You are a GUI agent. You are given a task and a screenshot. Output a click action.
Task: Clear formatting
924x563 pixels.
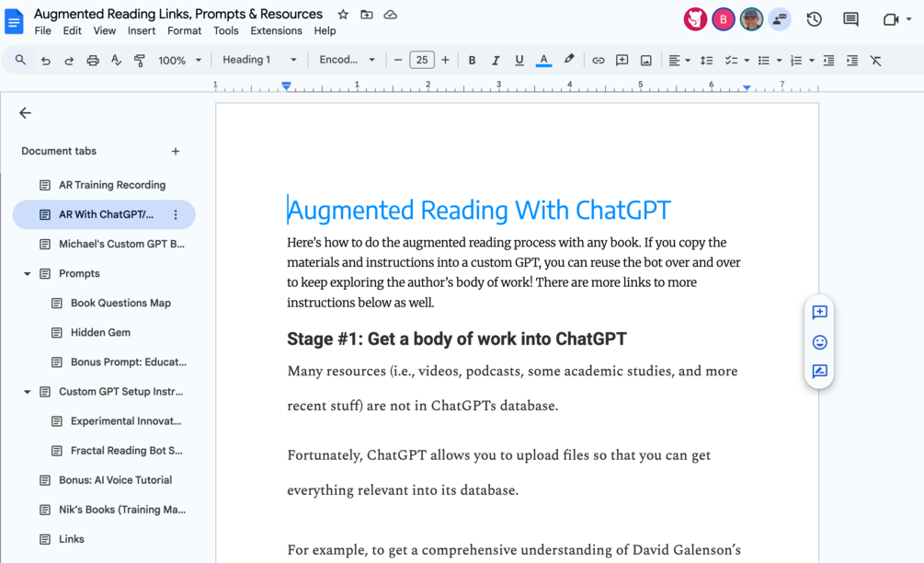(x=875, y=60)
